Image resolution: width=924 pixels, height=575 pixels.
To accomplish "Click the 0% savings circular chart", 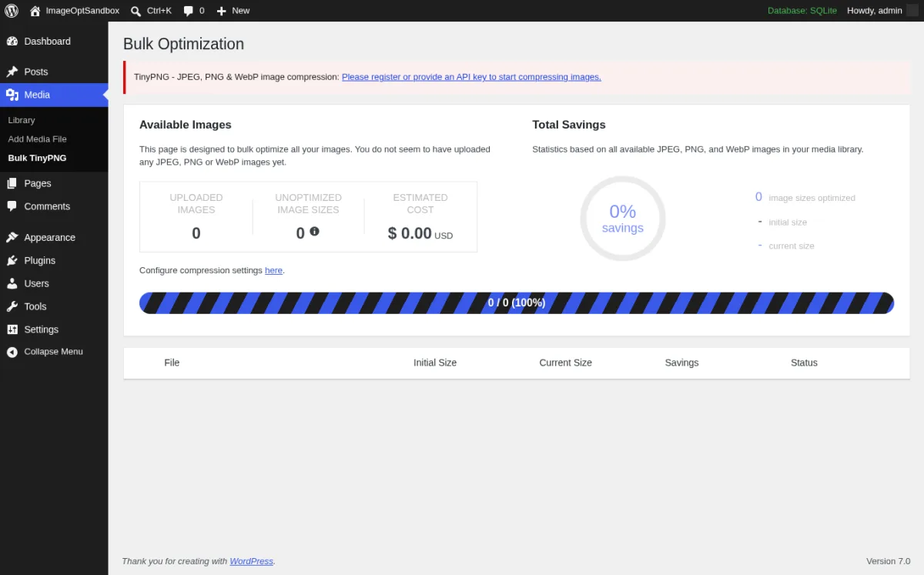I will pos(622,219).
